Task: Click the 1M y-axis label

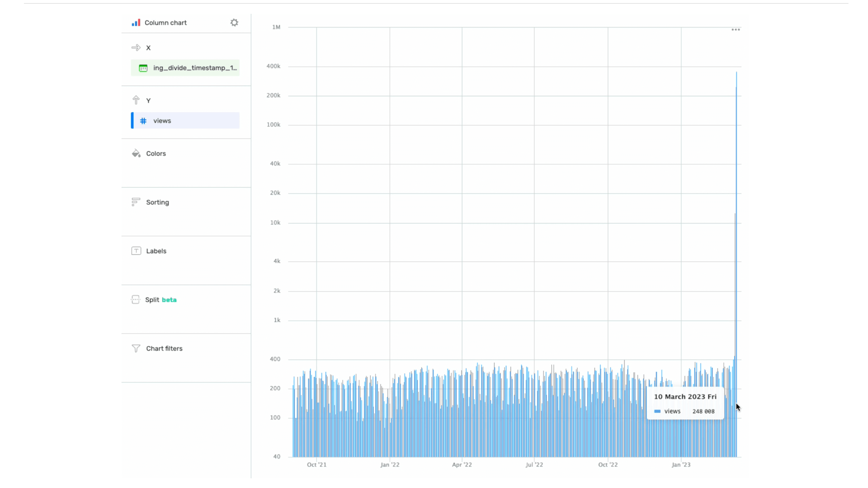Action: coord(276,27)
